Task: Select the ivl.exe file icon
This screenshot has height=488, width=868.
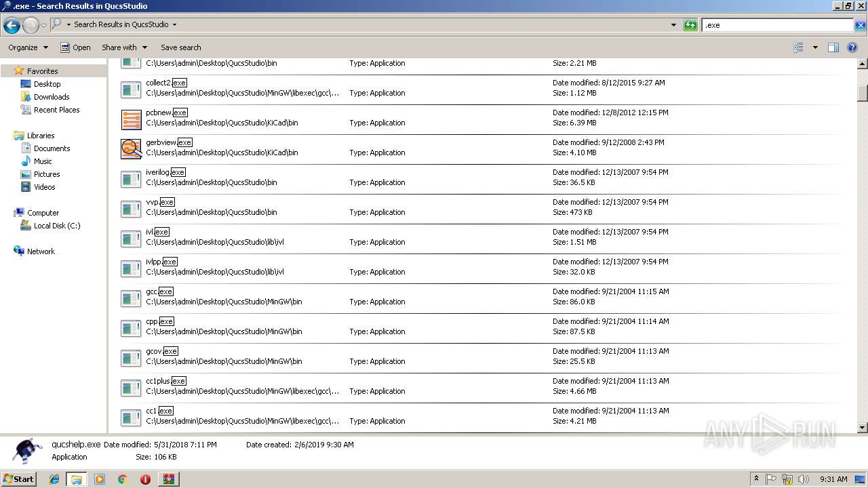Action: pyautogui.click(x=131, y=239)
